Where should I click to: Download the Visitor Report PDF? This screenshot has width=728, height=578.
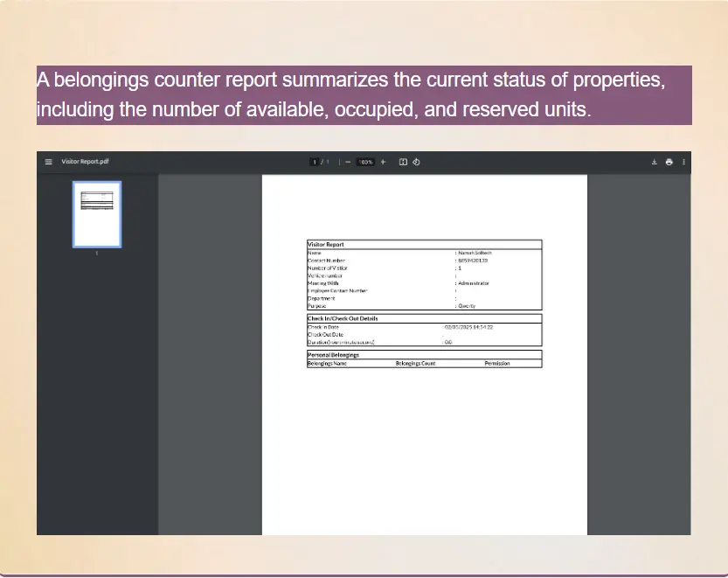654,162
